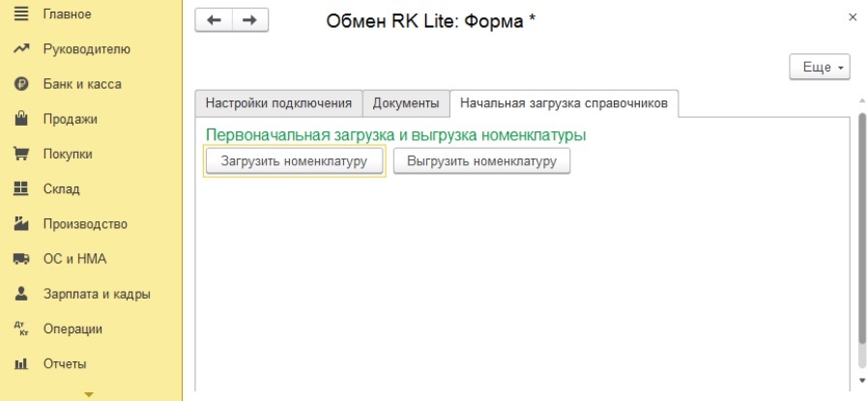Click the Продажи shopping bag icon
This screenshot has height=401, width=868.
click(21, 119)
